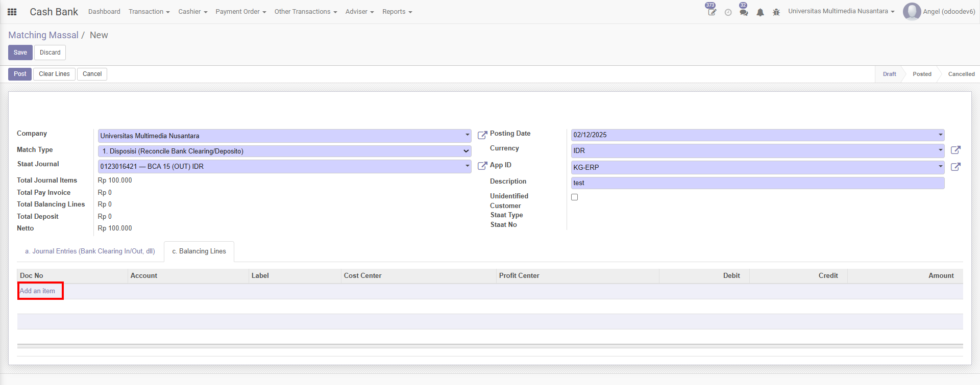The image size is (980, 385).
Task: Click the Post button
Action: (20, 74)
